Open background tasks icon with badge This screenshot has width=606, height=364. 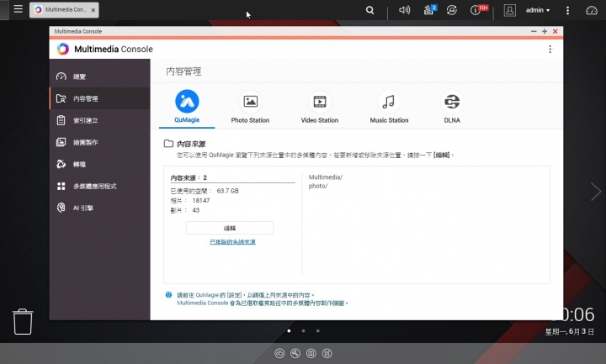429,10
